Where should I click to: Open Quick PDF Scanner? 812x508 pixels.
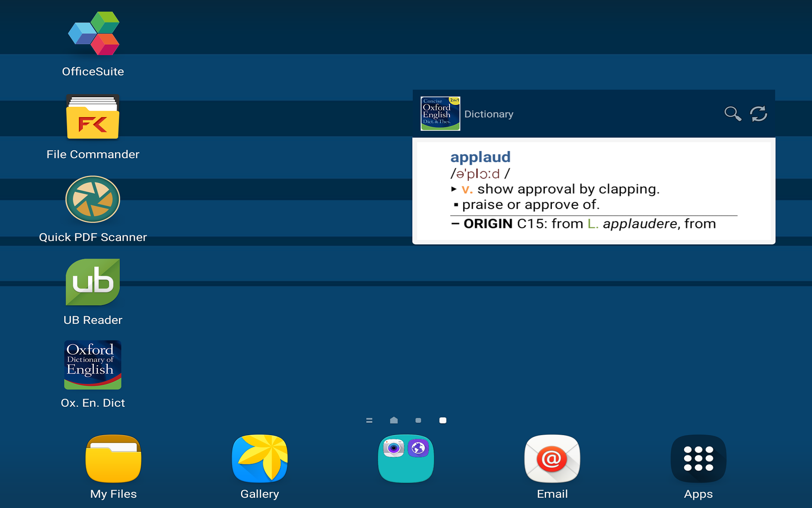pos(93,200)
